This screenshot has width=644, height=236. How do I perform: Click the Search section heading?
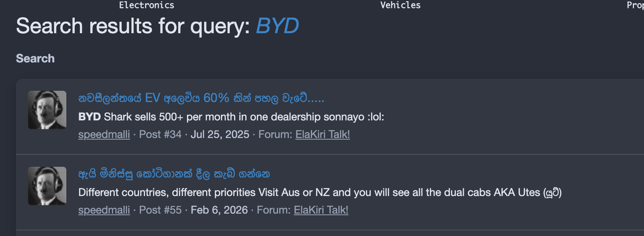click(35, 58)
